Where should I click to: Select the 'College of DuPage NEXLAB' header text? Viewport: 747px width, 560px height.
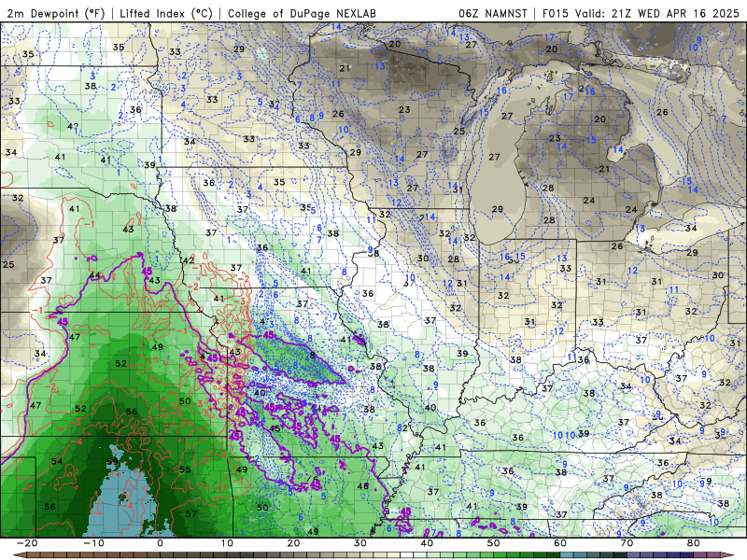click(302, 13)
